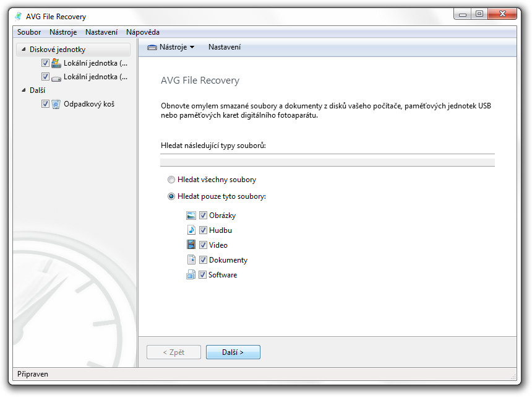
Task: Click the window resize grip in status bar
Action: [513, 377]
